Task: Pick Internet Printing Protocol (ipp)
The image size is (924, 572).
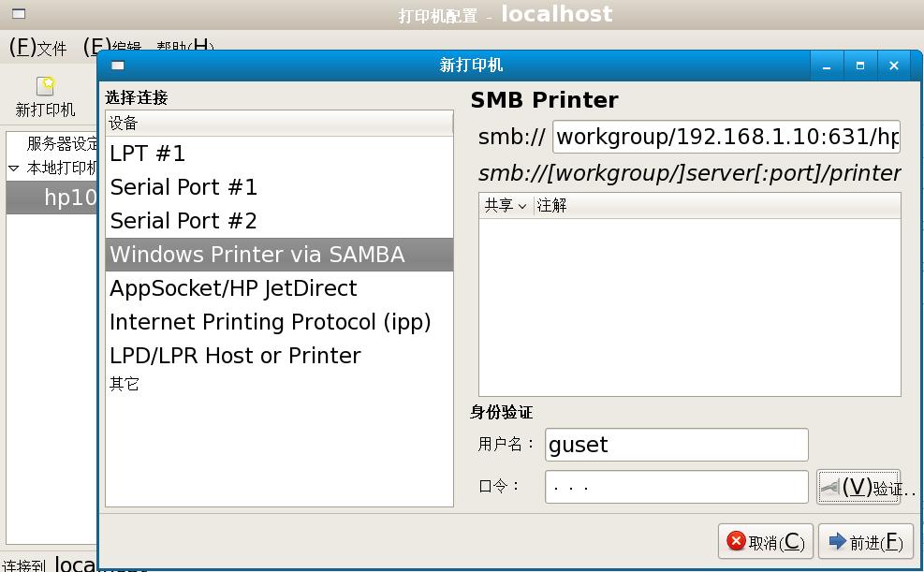Action: (270, 322)
